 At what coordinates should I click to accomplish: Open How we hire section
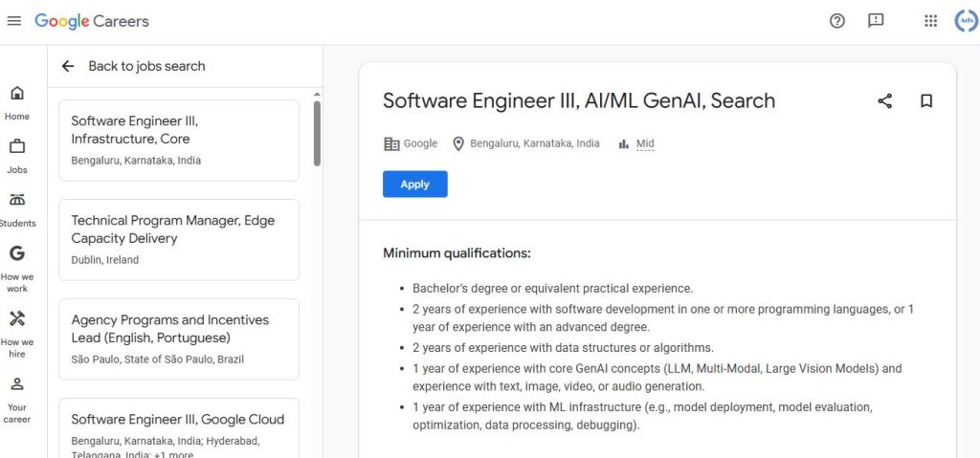tap(17, 331)
